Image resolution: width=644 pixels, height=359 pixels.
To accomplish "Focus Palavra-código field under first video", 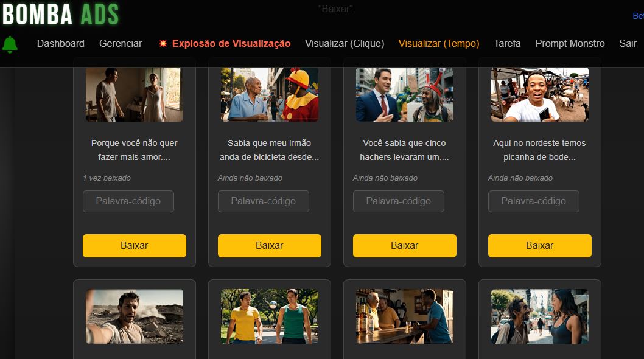I will pyautogui.click(x=128, y=201).
